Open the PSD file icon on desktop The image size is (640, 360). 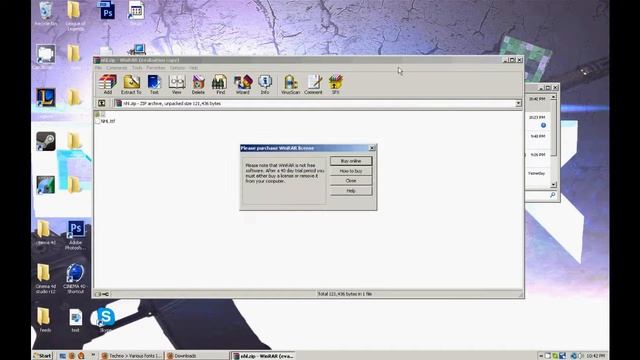click(107, 11)
